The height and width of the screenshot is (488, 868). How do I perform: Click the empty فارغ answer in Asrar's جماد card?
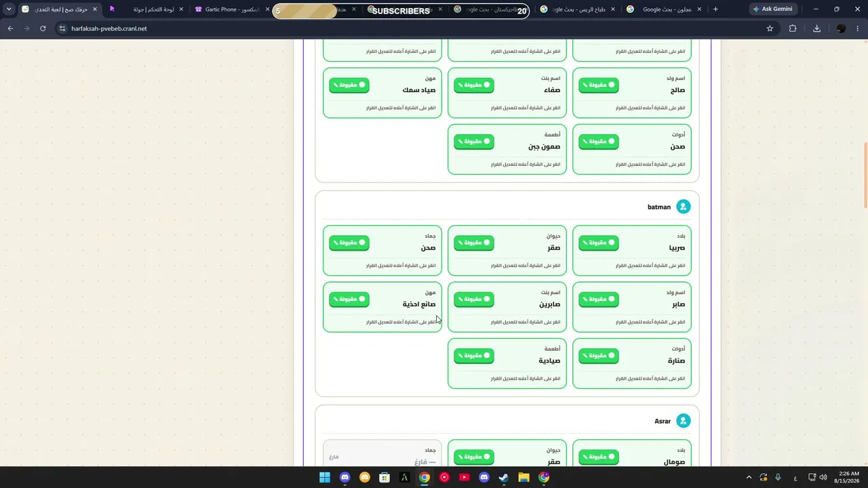(x=426, y=462)
